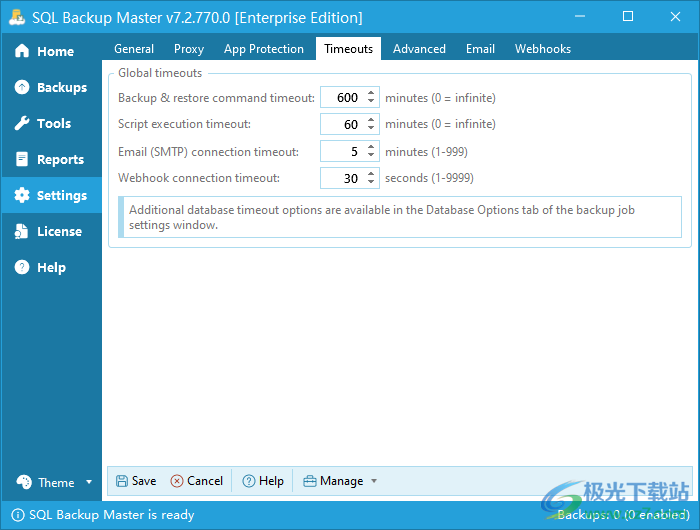Viewport: 700px width, 530px height.
Task: Maximize the SQL Backup Master window
Action: pyautogui.click(x=628, y=17)
